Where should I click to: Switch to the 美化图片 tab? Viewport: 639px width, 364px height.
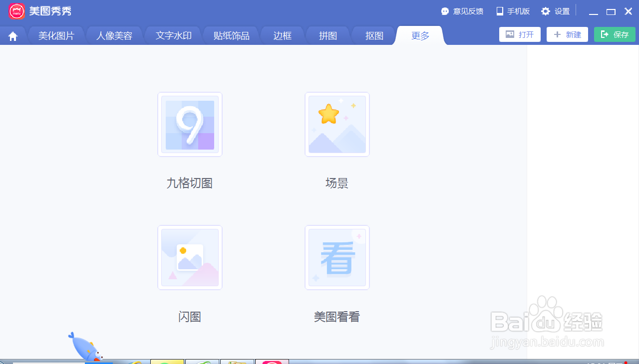tap(56, 36)
